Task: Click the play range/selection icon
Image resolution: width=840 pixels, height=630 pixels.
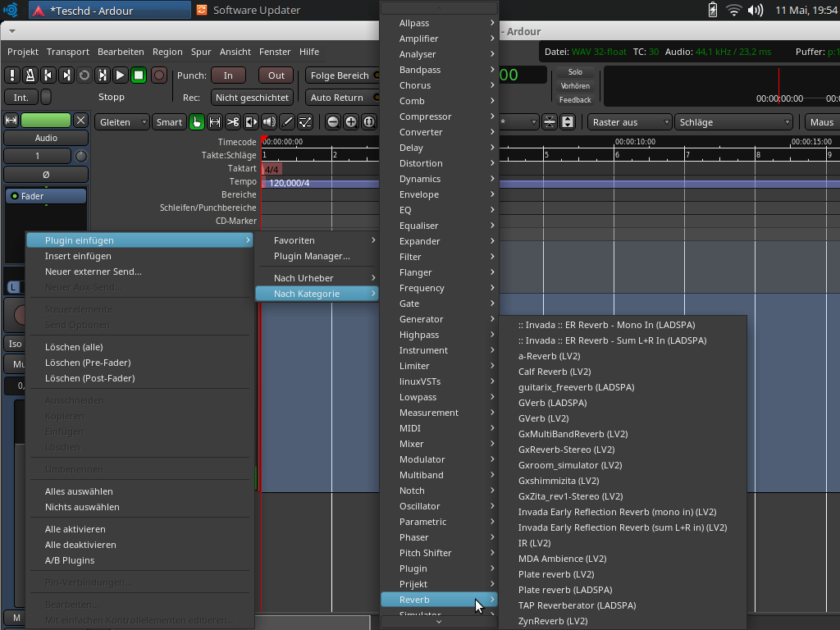Action: 103,75
